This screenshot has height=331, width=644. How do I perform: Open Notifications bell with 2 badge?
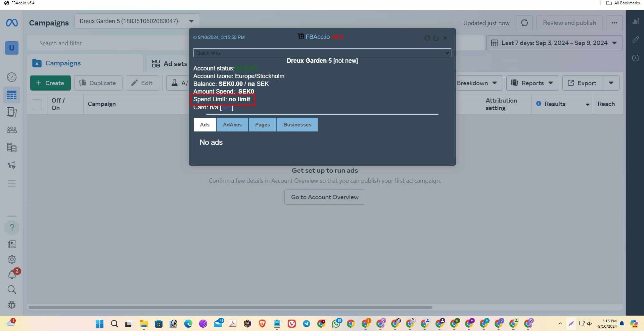pyautogui.click(x=12, y=274)
